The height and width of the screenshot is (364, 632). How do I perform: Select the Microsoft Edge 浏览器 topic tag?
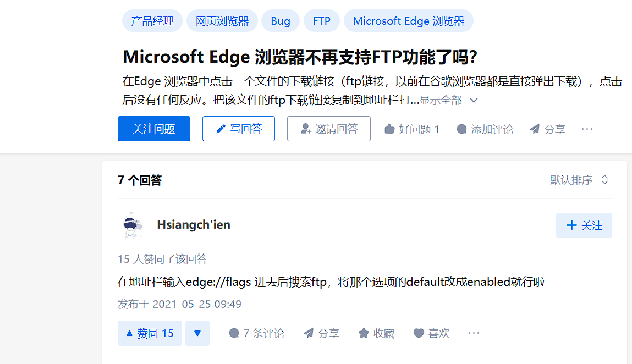point(408,21)
